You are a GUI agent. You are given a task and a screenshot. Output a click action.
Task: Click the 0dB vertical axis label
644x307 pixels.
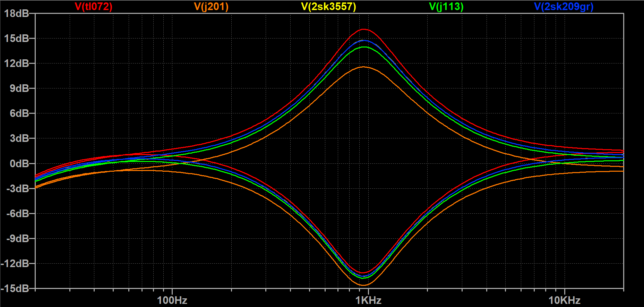[x=19, y=163]
